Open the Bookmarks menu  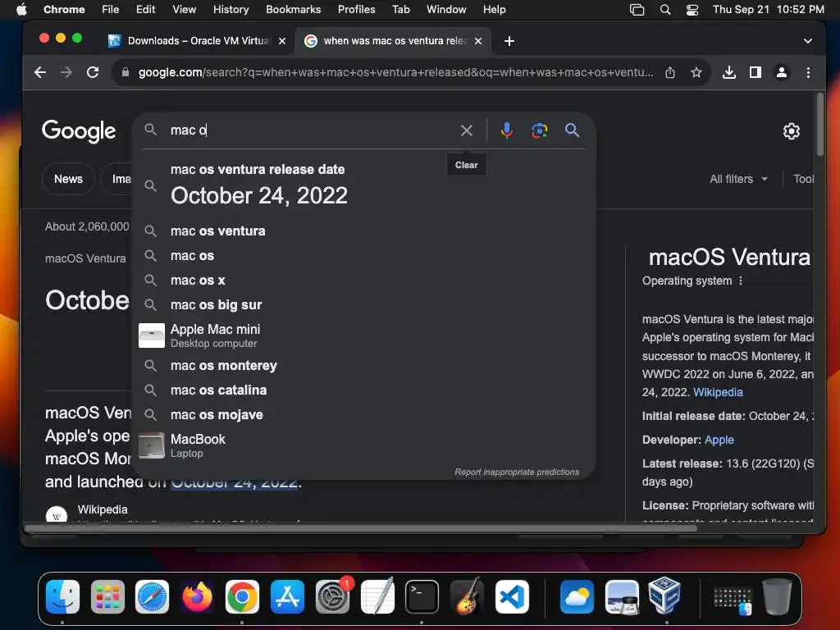click(293, 9)
